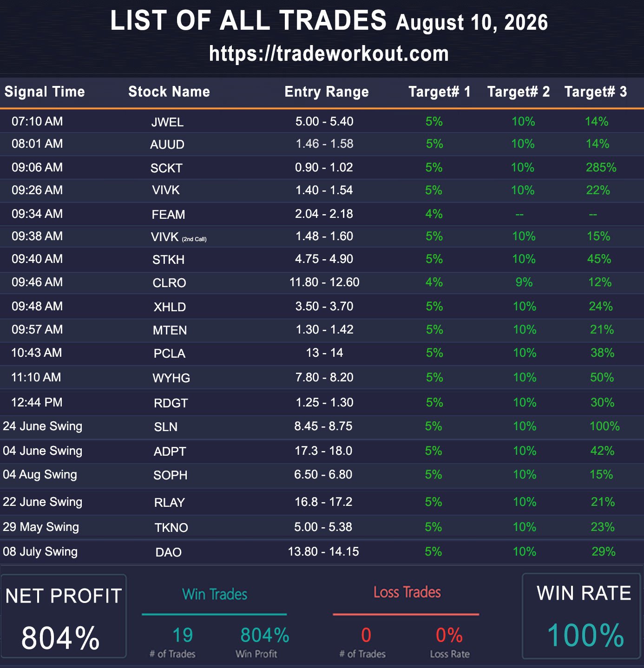Click the JWEL stock name
Screen dimensions: 644x668
[167, 122]
